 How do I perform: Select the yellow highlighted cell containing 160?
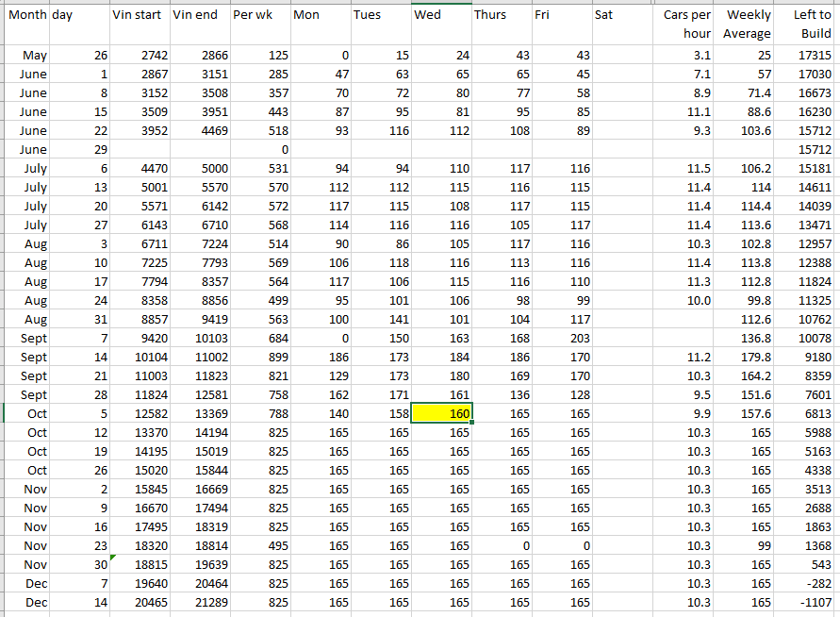[x=441, y=413]
